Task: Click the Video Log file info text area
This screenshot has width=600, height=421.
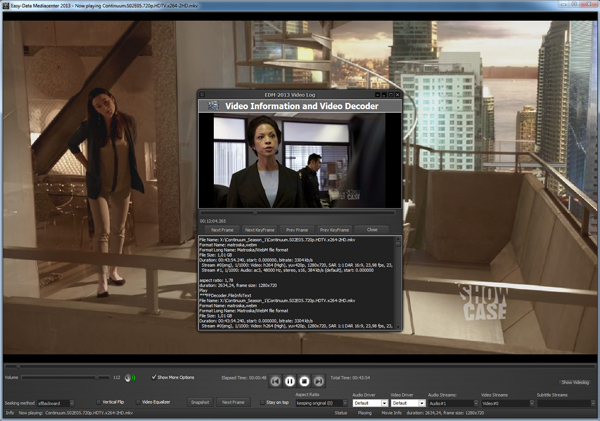Action: (x=297, y=282)
